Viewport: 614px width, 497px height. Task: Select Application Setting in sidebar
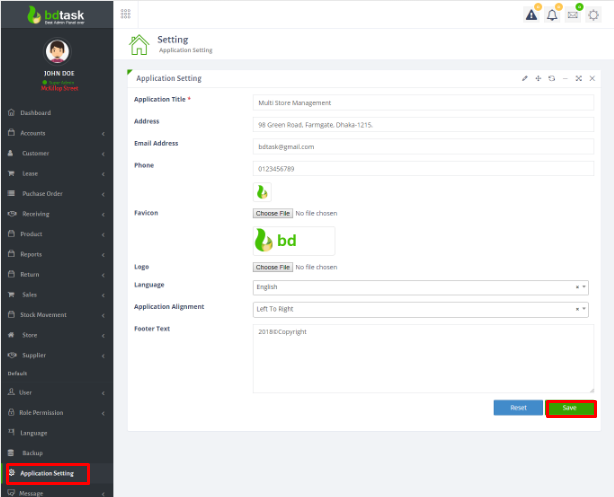pos(46,473)
